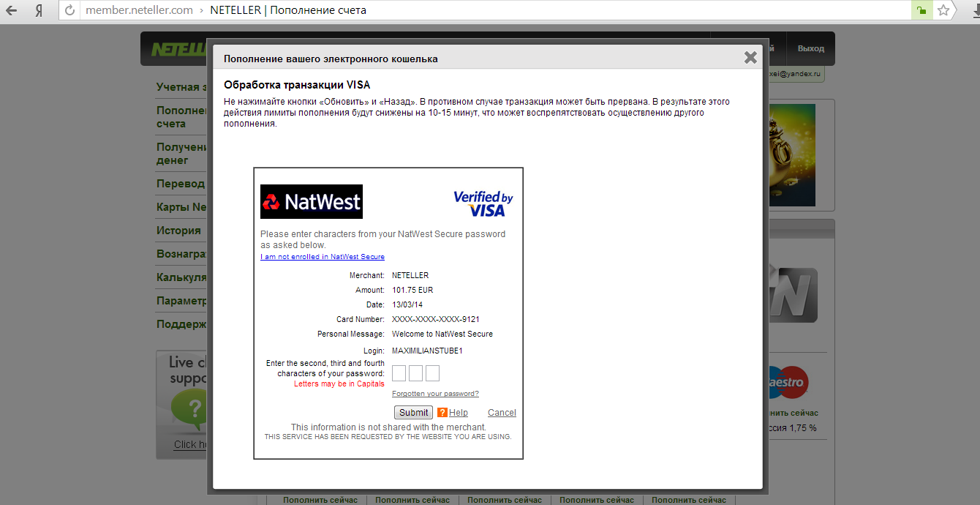Viewport: 980px width, 505px height.
Task: Open the Help link
Action: (x=459, y=413)
